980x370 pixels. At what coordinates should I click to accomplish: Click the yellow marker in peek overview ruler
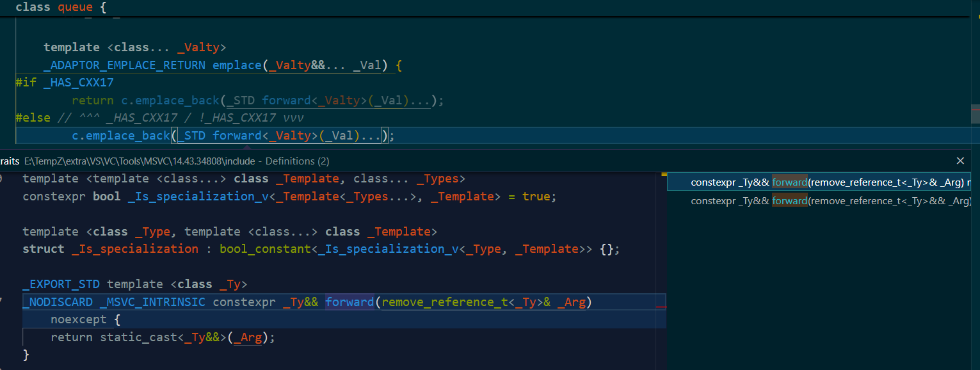coord(664,174)
